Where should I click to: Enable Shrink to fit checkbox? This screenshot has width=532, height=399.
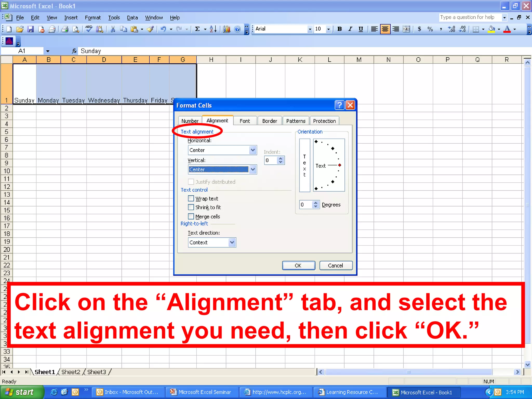191,207
